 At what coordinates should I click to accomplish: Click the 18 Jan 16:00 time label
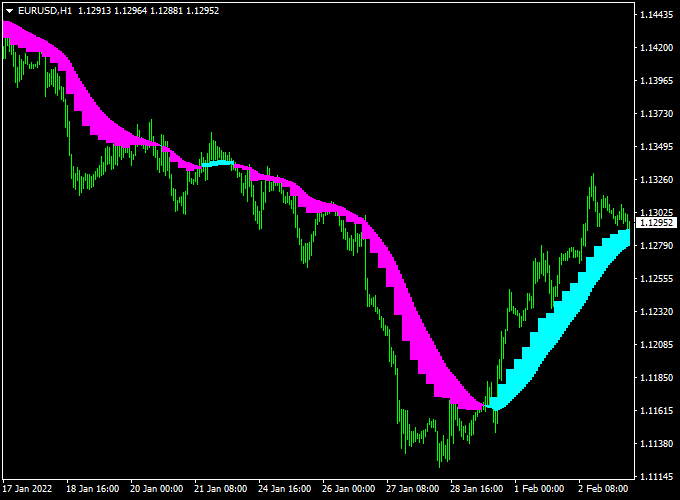pos(92,489)
